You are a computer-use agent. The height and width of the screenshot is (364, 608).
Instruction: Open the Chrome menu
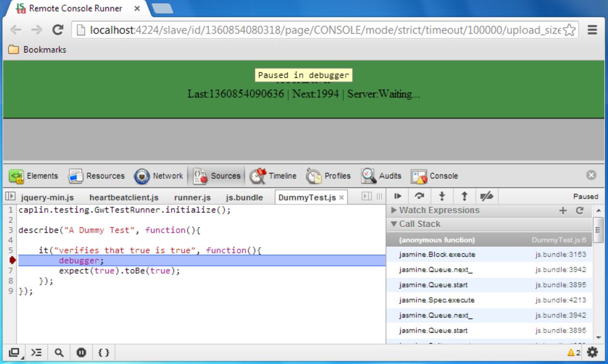[x=593, y=30]
